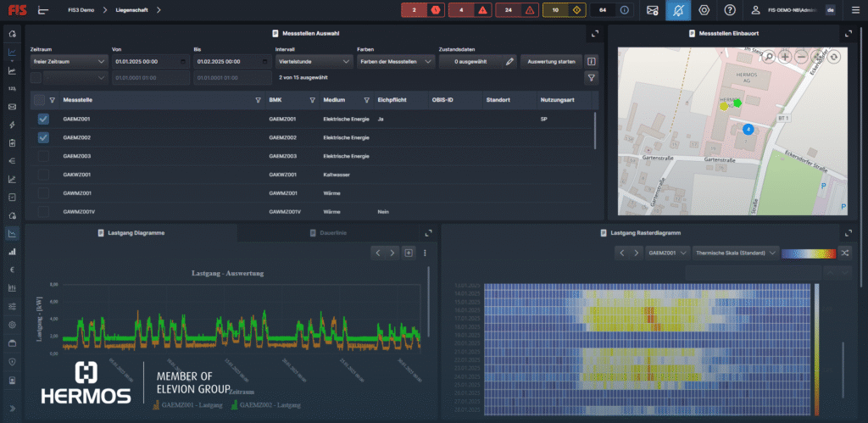868x423 pixels.
Task: Check the GAEMZ003 row checkbox
Action: coord(43,156)
